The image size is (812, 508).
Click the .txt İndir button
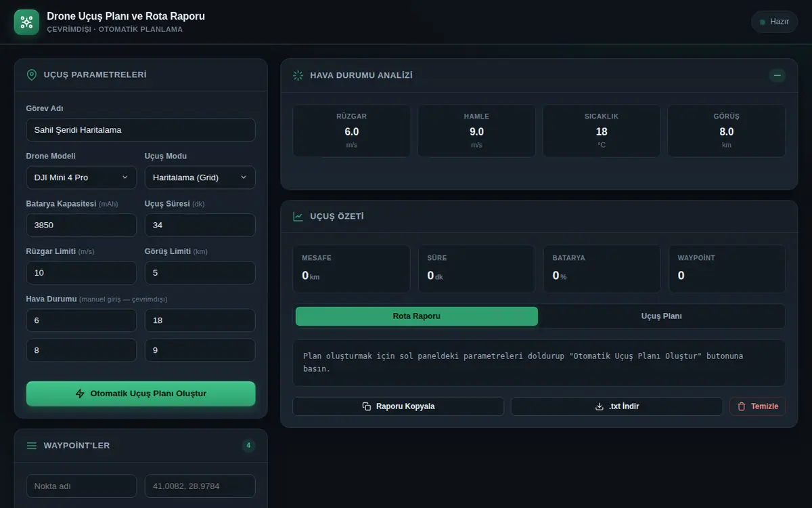[616, 406]
